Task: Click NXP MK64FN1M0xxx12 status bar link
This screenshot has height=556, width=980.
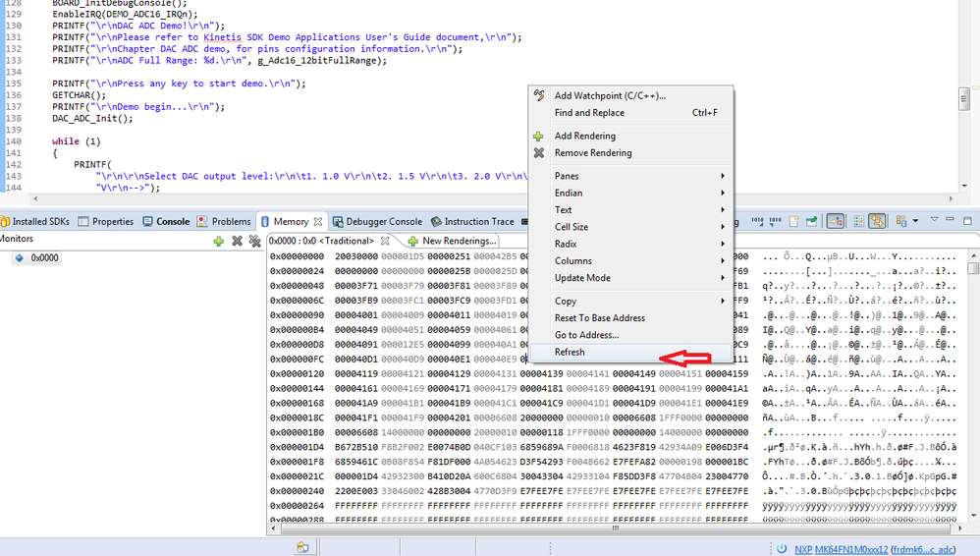Action: click(841, 549)
